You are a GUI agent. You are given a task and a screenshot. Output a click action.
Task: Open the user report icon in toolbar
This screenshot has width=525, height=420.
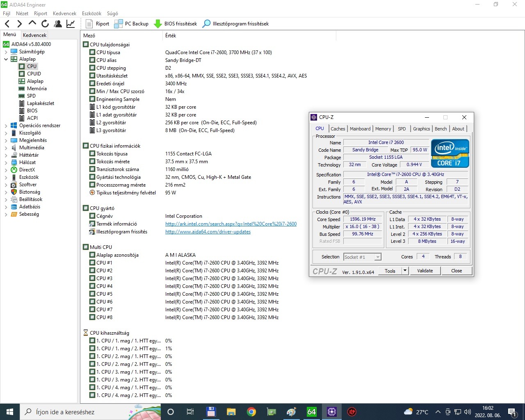tap(58, 24)
